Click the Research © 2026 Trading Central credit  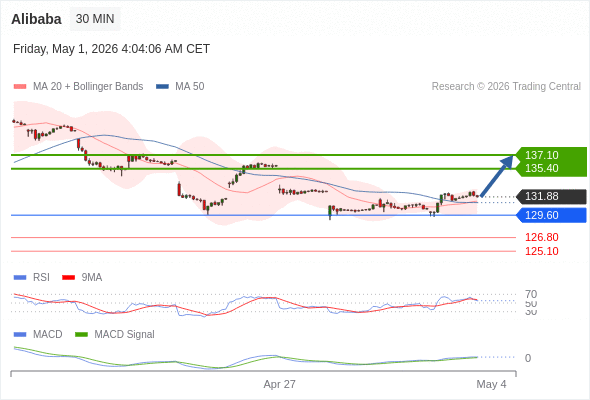[506, 87]
